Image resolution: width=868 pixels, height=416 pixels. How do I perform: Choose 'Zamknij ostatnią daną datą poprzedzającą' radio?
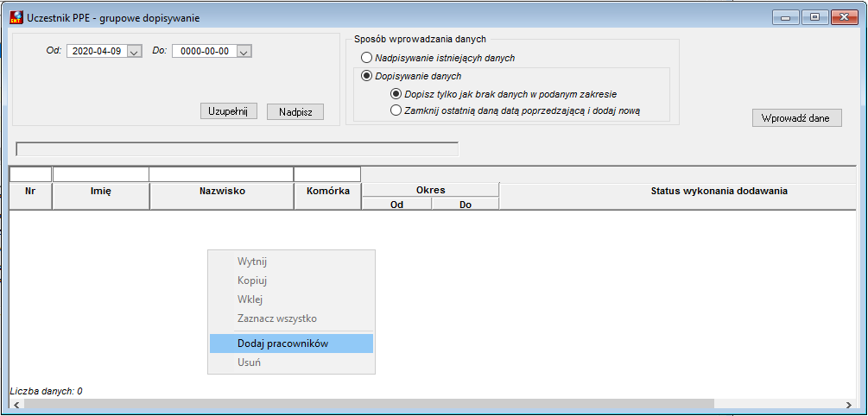pyautogui.click(x=396, y=110)
